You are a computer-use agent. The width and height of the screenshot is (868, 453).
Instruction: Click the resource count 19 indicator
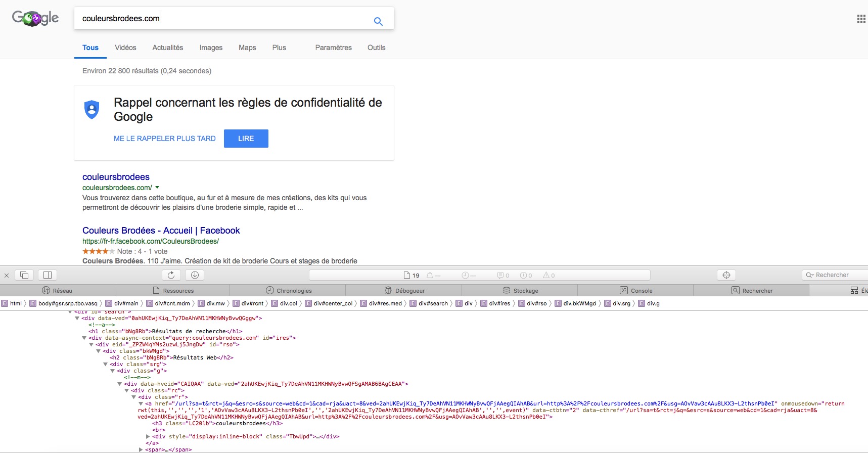click(x=412, y=276)
